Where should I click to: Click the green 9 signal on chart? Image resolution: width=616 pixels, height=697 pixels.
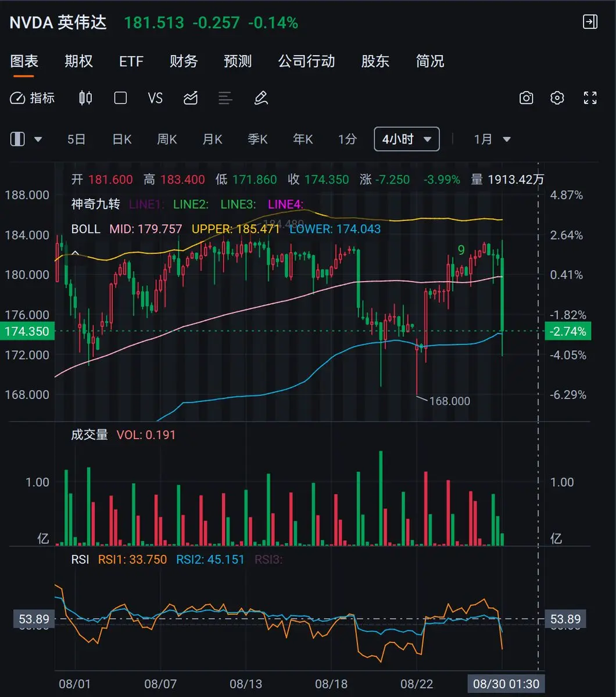461,250
